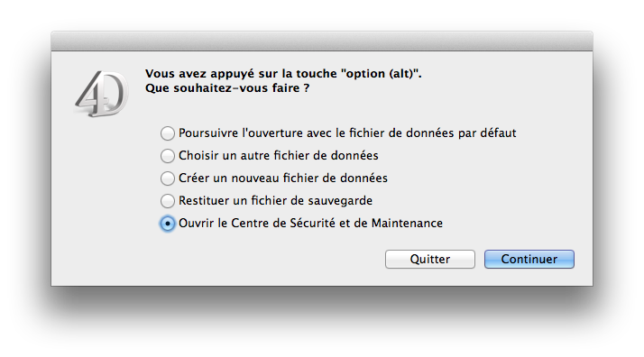
Task: Click the label 'Restituer un fichier de sauvegarde'
Action: [x=276, y=201]
